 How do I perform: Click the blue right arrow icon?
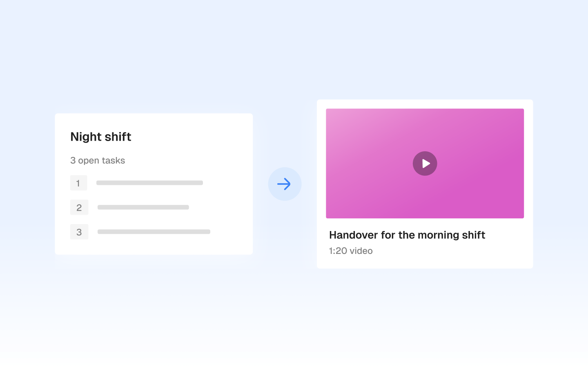(285, 184)
